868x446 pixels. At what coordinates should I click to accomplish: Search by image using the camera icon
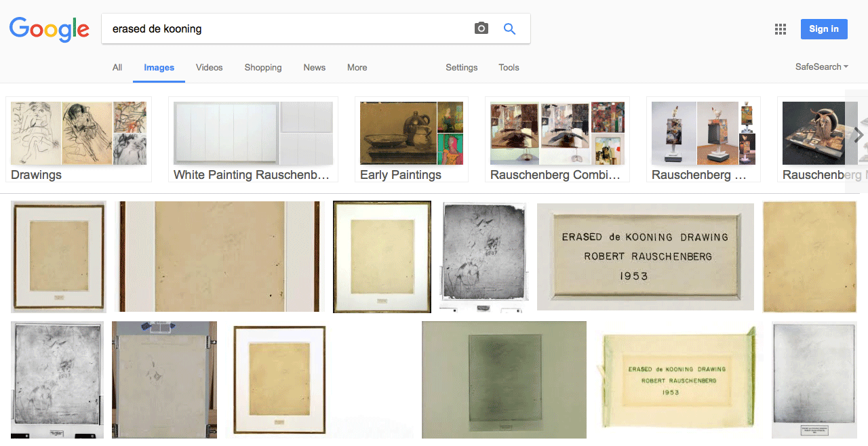tap(481, 28)
